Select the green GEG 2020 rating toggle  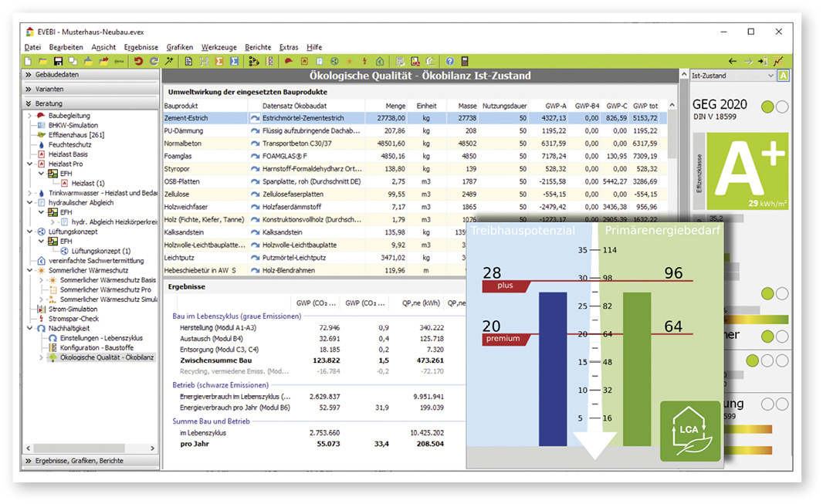tap(767, 107)
